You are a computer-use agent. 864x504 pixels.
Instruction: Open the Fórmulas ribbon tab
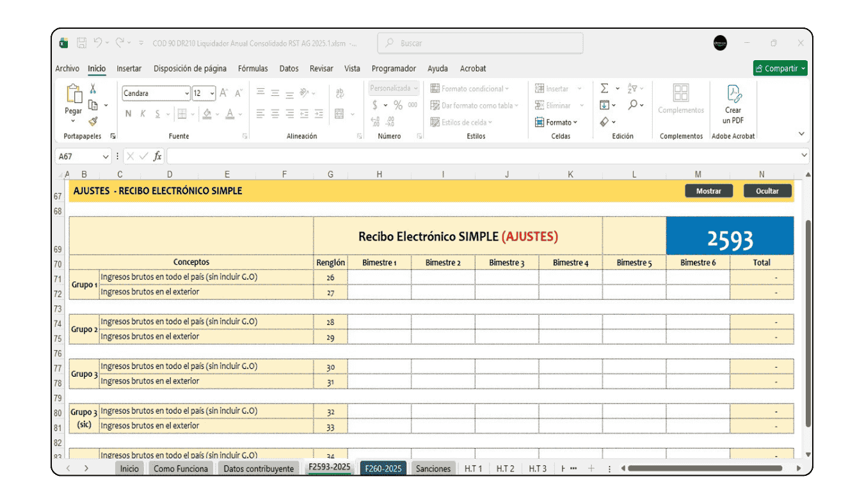253,68
